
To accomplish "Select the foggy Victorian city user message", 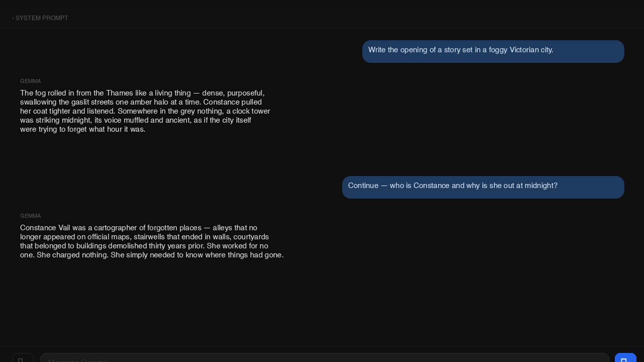I will click(x=493, y=51).
